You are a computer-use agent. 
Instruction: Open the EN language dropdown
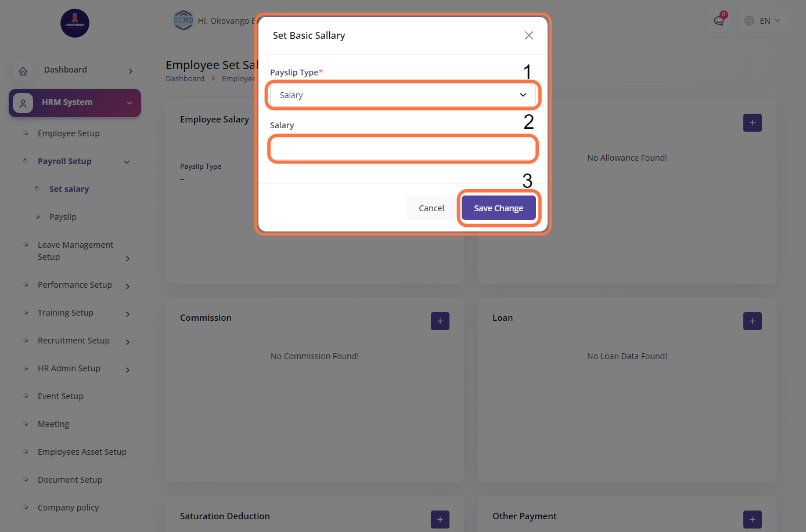pos(763,21)
